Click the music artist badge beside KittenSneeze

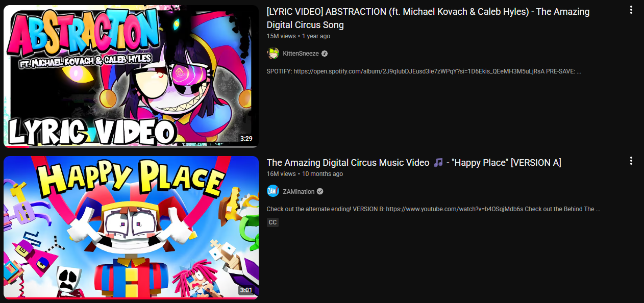(x=325, y=54)
